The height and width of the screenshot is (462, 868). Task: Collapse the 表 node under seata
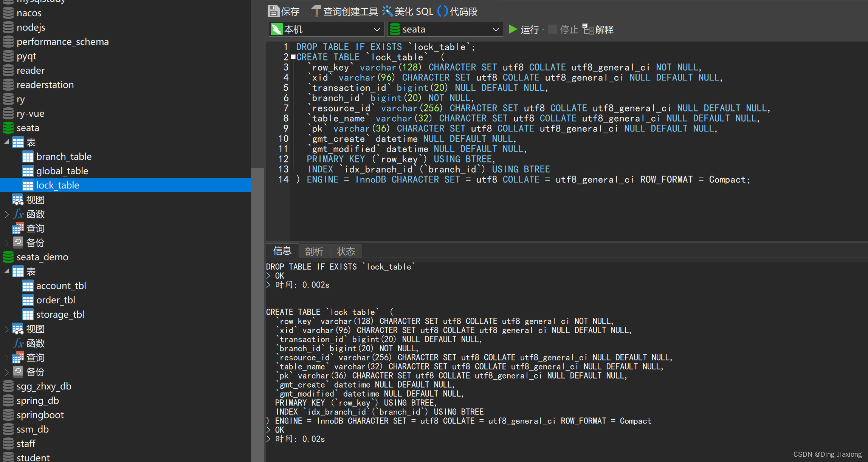[x=6, y=142]
